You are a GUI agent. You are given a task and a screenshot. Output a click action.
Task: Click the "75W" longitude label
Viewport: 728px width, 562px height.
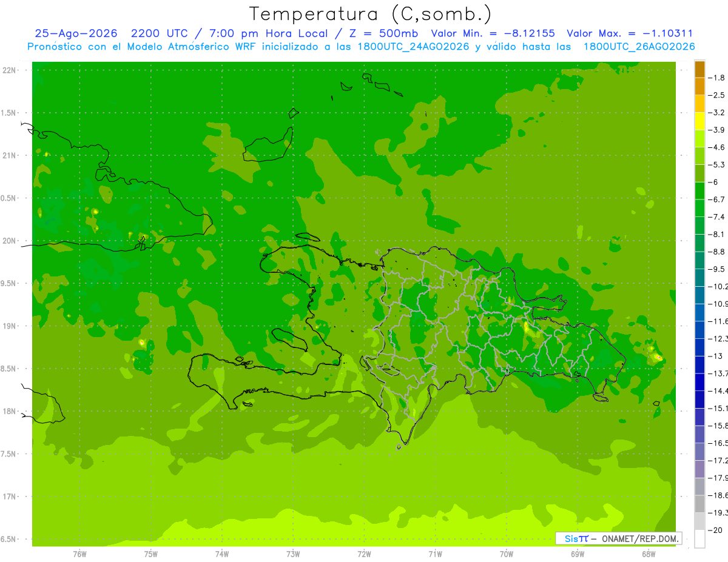pos(150,554)
